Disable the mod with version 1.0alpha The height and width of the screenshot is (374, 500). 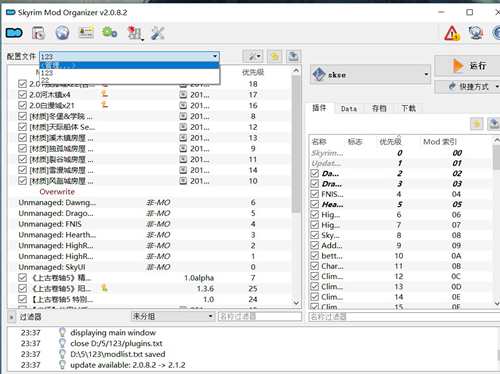coord(22,278)
